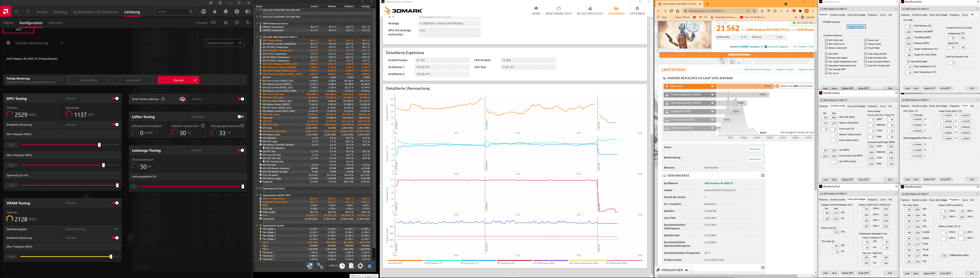Screen dimensions: 980x278
Task: Turn off Smart Access Memory switch
Action: tap(240, 99)
